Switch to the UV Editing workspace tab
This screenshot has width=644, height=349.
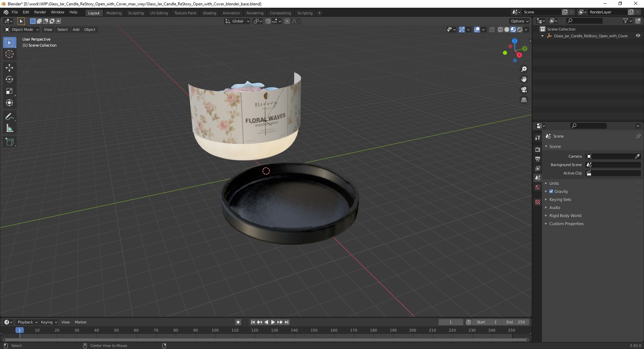[159, 13]
